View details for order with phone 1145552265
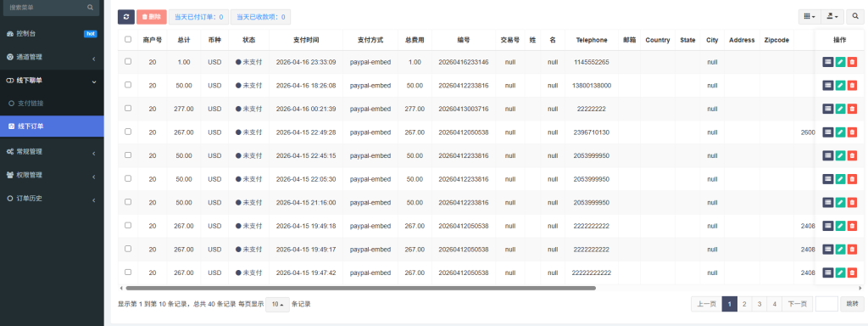Viewport: 868px width, 326px height. tap(827, 62)
